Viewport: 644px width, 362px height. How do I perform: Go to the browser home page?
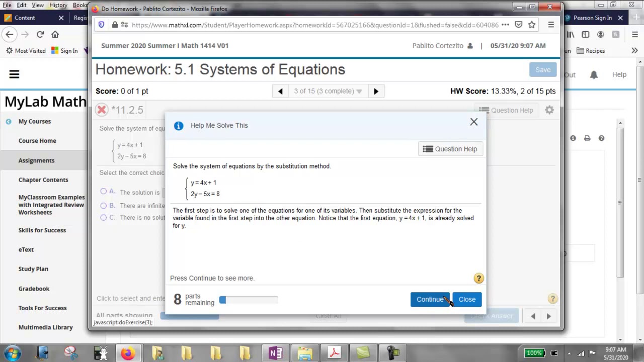(x=55, y=34)
